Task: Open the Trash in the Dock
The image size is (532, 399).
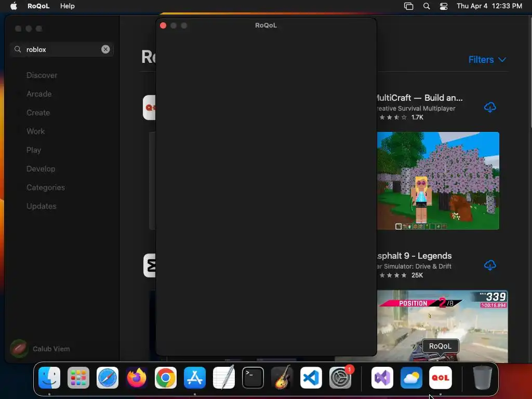Action: 483,378
